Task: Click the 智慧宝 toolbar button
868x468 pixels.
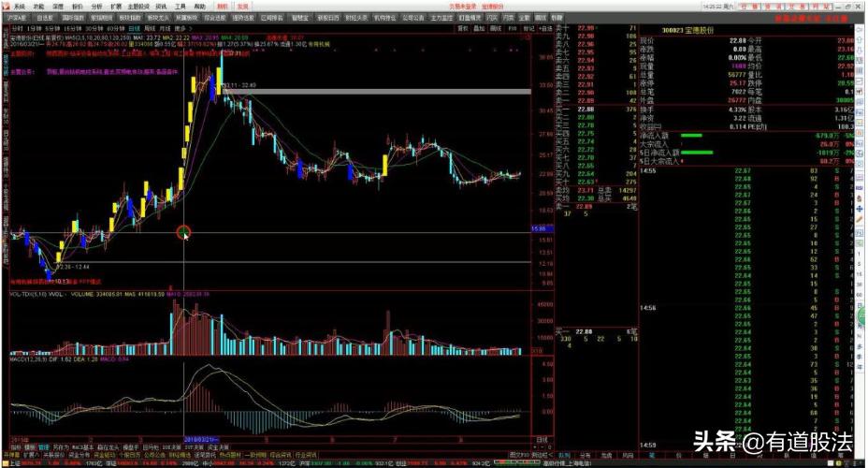Action: 299,19
